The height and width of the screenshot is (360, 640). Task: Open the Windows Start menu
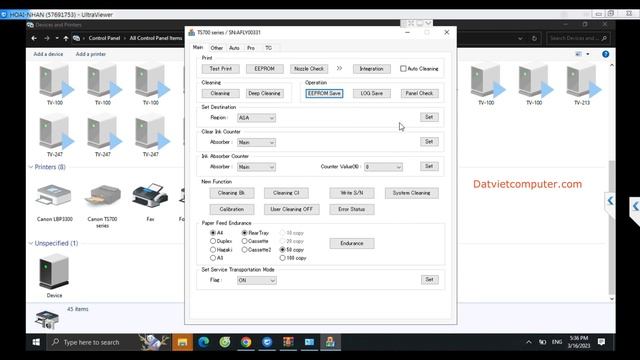[x=36, y=342]
